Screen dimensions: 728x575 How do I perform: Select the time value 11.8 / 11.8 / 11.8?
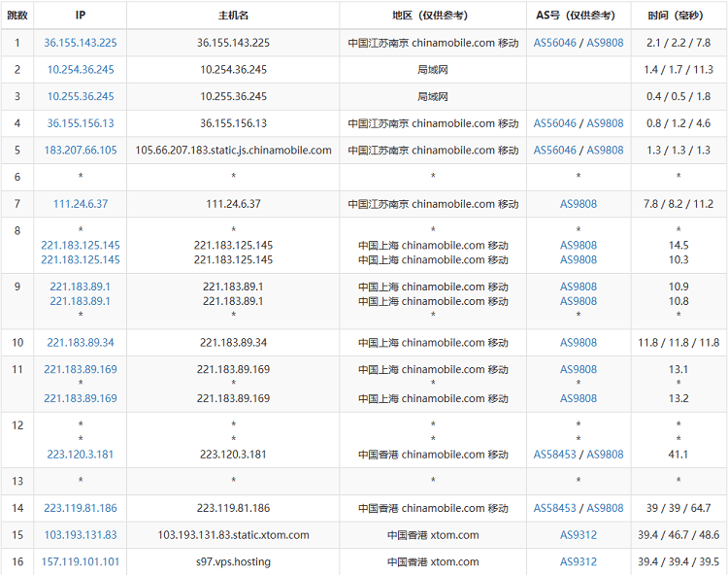[678, 343]
